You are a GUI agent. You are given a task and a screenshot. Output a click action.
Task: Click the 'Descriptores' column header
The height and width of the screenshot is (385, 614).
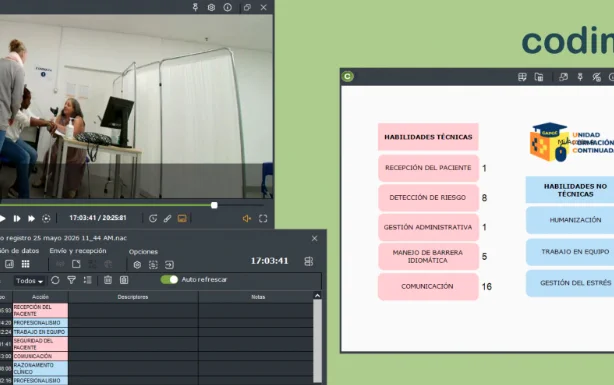tap(133, 297)
